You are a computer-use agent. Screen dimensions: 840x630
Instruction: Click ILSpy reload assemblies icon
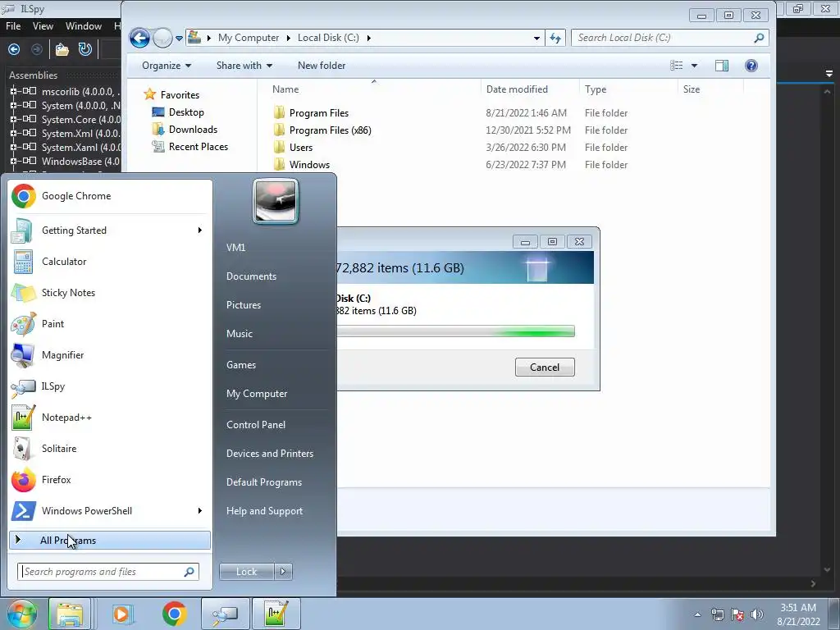tap(85, 49)
